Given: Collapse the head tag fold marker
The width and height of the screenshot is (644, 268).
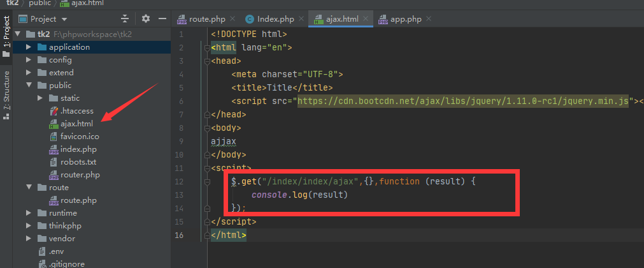Looking at the screenshot, I should coord(207,61).
